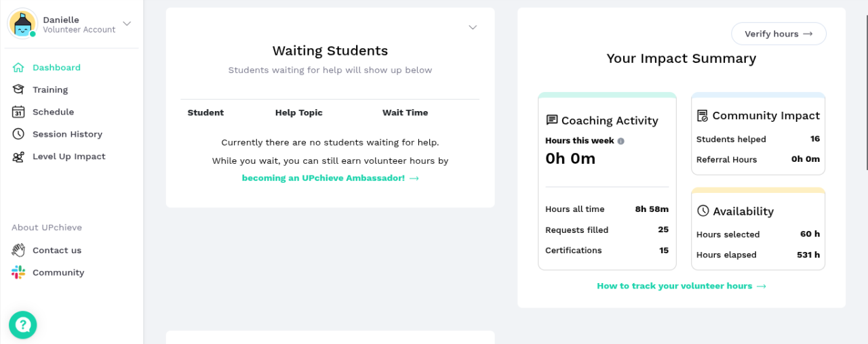
Task: Click the Training graduation cap icon
Action: pos(18,89)
